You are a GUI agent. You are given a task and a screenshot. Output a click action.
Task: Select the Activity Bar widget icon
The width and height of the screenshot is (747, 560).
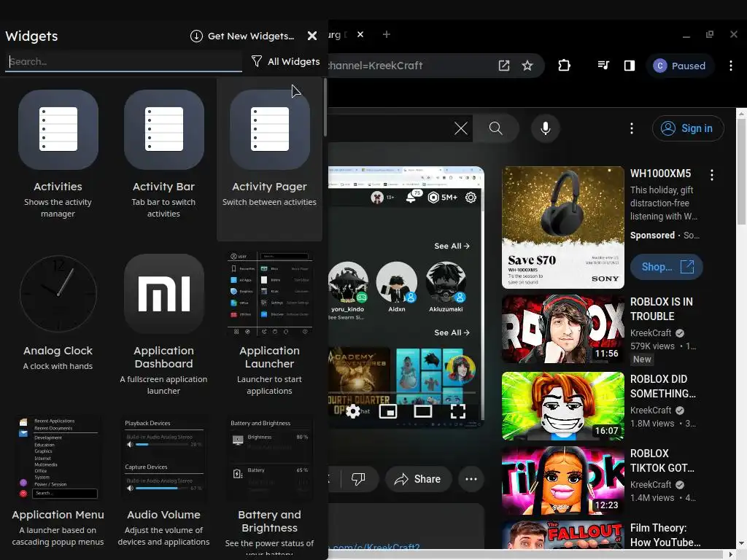[164, 129]
